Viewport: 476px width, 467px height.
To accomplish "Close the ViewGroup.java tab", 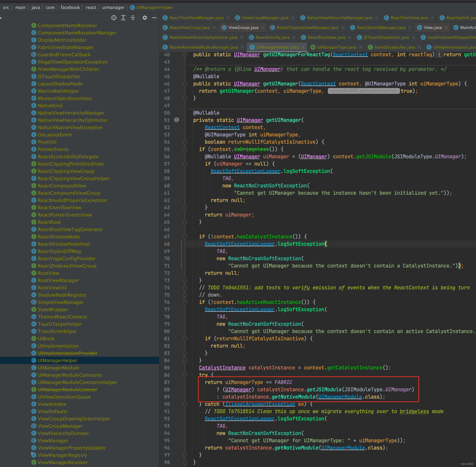I will point(263,27).
